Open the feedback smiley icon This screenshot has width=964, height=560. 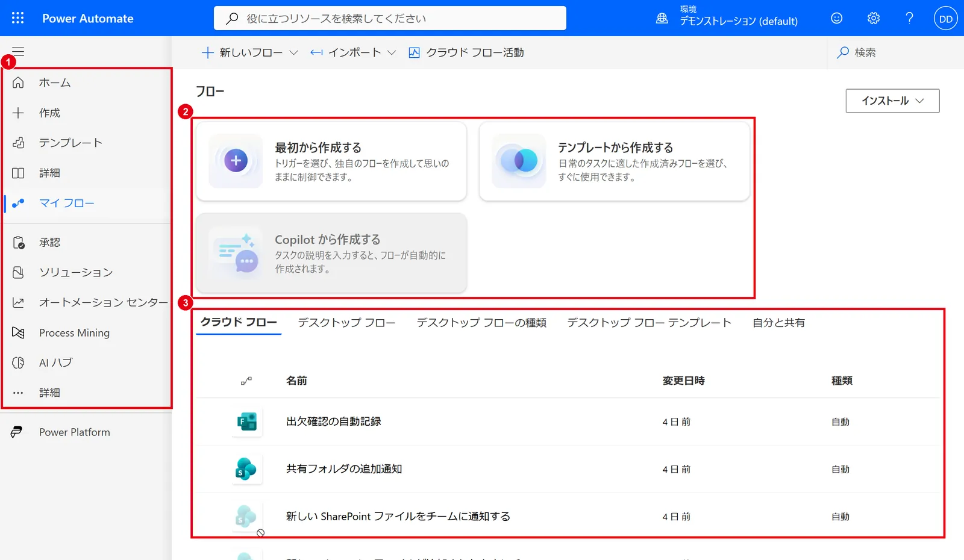pyautogui.click(x=837, y=18)
